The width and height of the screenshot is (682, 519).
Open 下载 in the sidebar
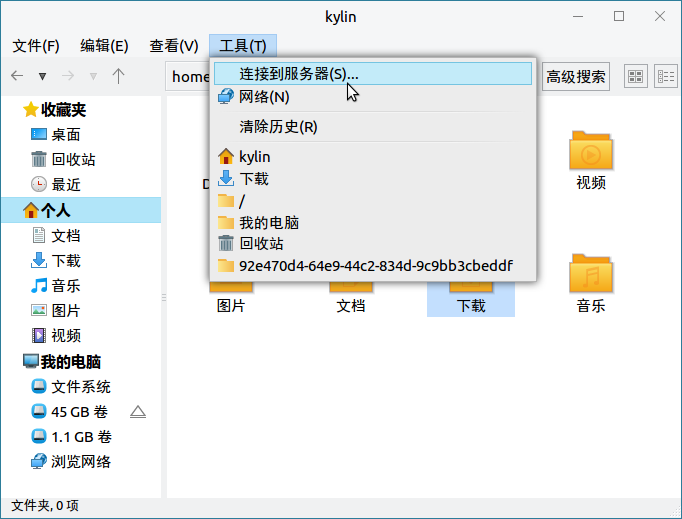(x=56, y=261)
